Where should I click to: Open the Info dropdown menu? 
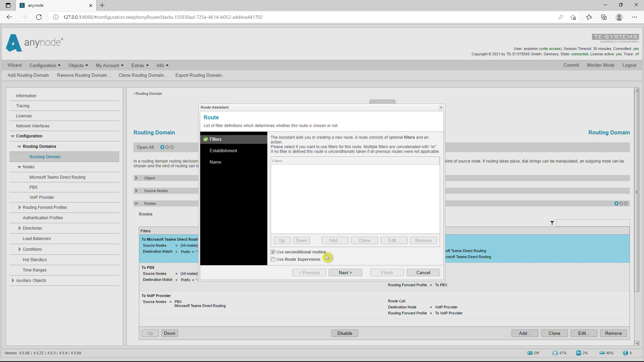[x=162, y=65]
